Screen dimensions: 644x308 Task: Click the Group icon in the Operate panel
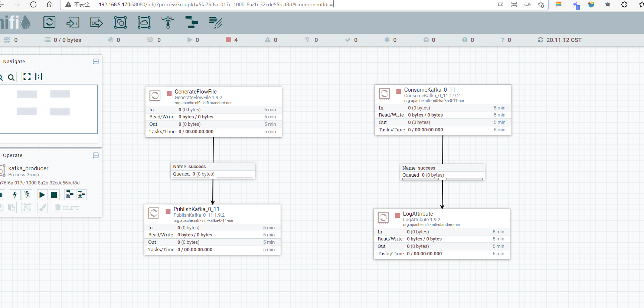pyautogui.click(x=27, y=207)
